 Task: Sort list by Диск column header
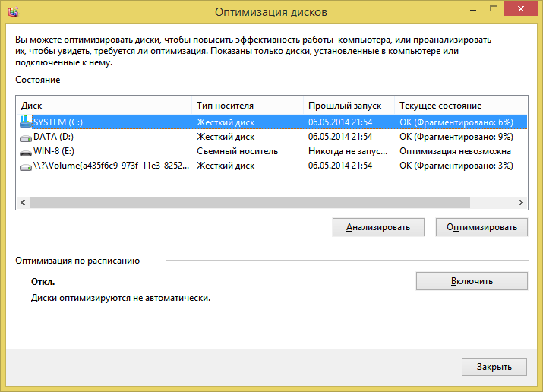click(103, 106)
